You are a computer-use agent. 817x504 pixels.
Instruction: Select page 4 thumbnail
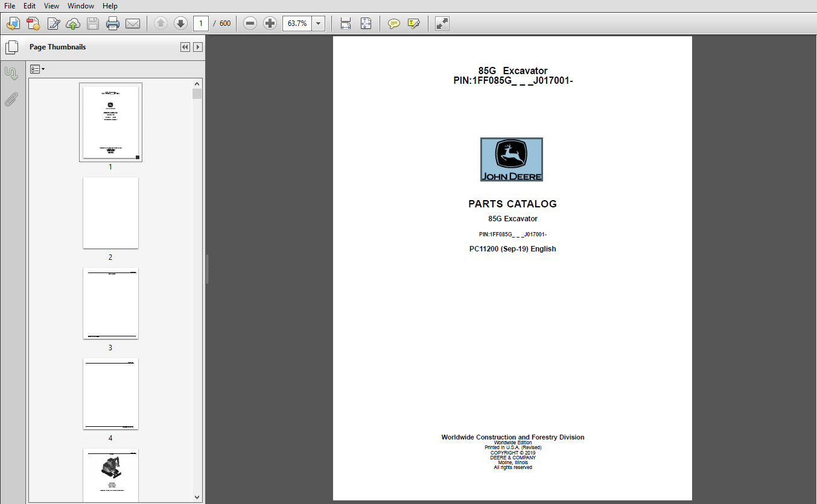(x=110, y=394)
